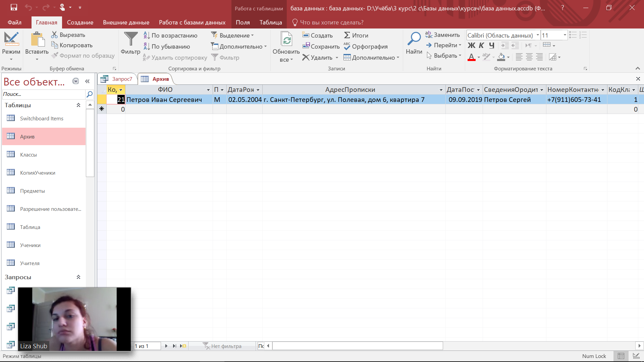Image resolution: width=644 pixels, height=362 pixels.
Task: Open the Учителя table
Action: tap(44, 263)
